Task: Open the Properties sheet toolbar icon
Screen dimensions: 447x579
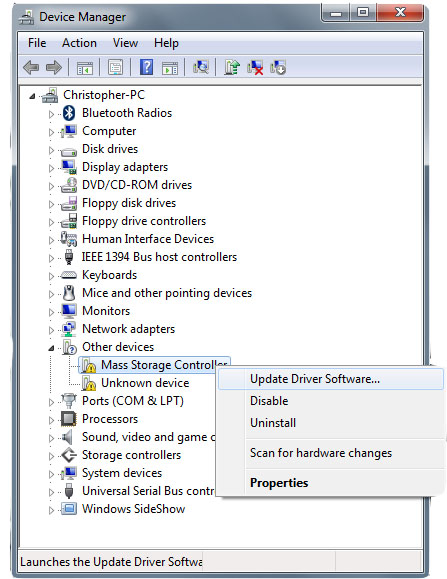Action: click(x=116, y=68)
